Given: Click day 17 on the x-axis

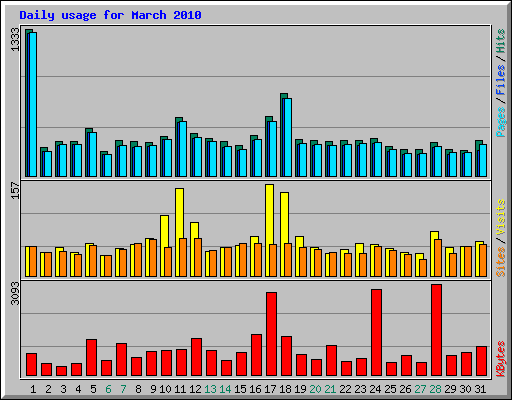Looking at the screenshot, I should pyautogui.click(x=270, y=389).
